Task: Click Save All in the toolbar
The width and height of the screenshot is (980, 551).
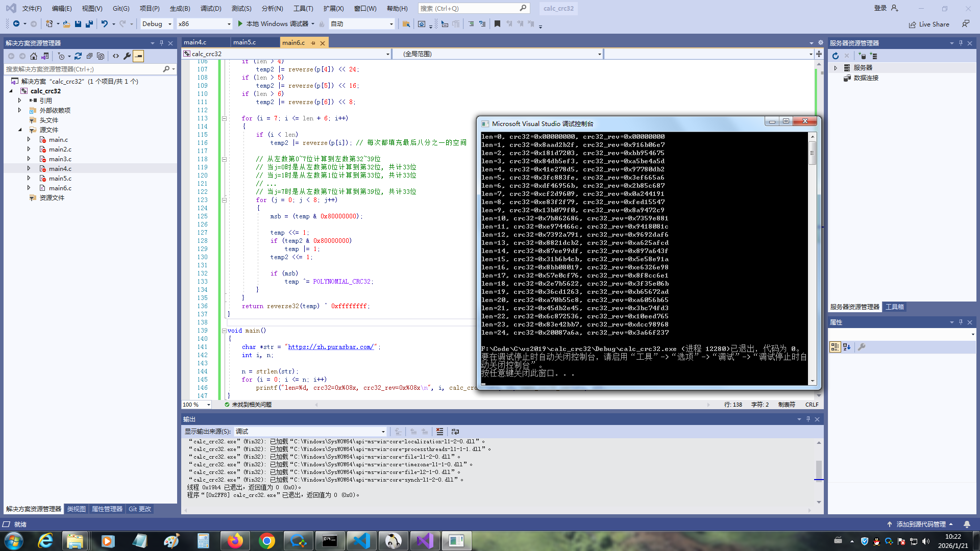Action: coord(89,24)
